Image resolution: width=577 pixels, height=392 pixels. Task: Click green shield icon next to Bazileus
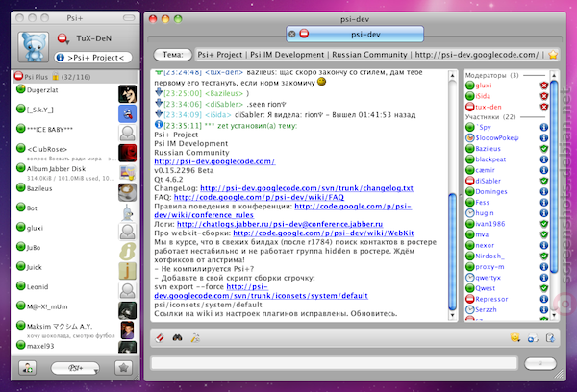tap(544, 149)
